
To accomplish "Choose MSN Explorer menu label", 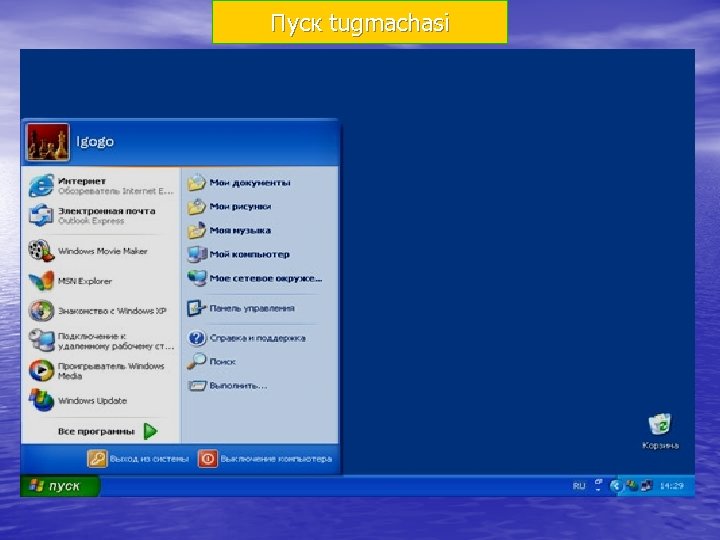I will (85, 281).
